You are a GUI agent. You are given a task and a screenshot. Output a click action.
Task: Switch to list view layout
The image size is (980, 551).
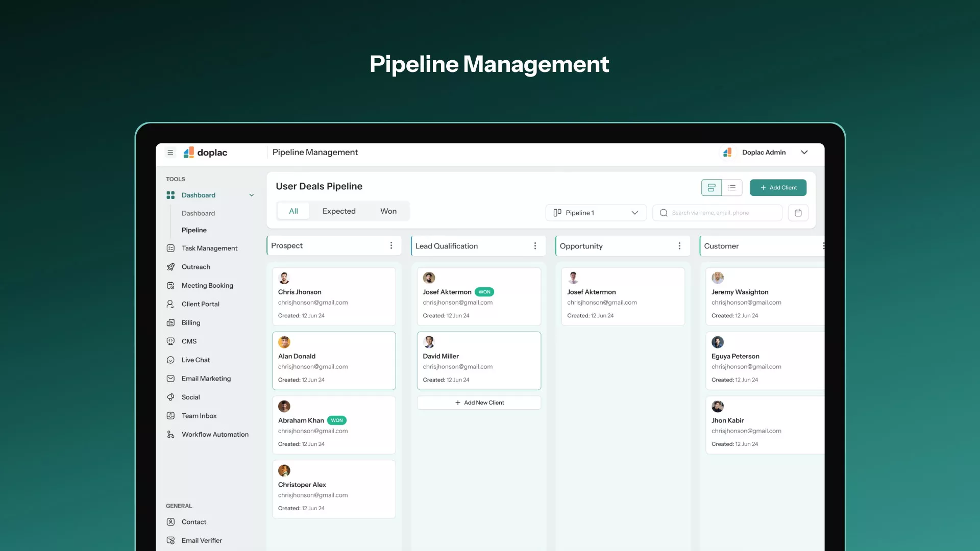point(732,188)
